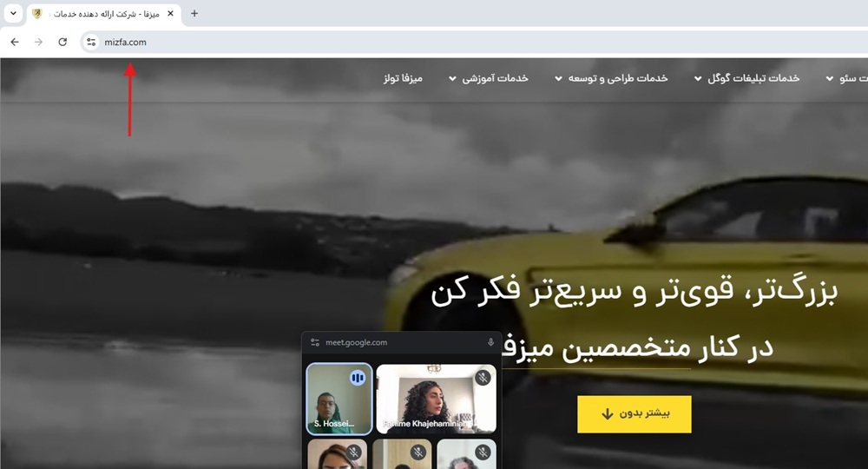Image resolution: width=868 pixels, height=469 pixels.
Task: Click the میزفا tab favicon
Action: [37, 13]
